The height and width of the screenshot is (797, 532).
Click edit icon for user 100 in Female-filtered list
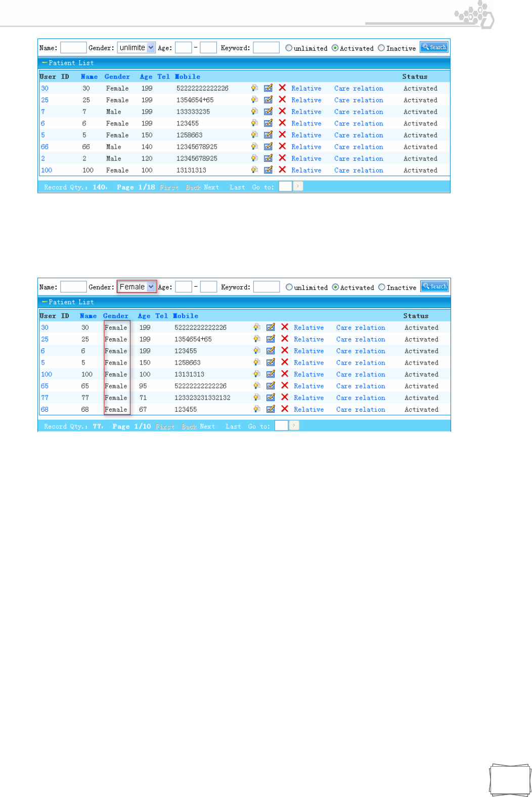271,374
